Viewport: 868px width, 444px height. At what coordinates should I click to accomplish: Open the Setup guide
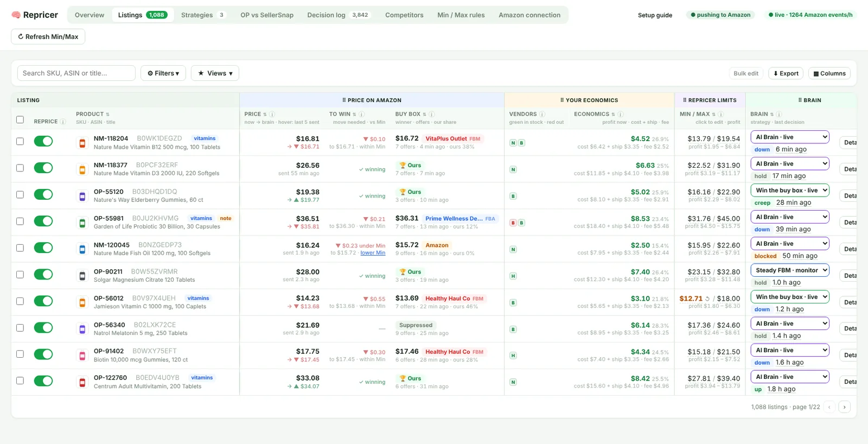coord(655,15)
